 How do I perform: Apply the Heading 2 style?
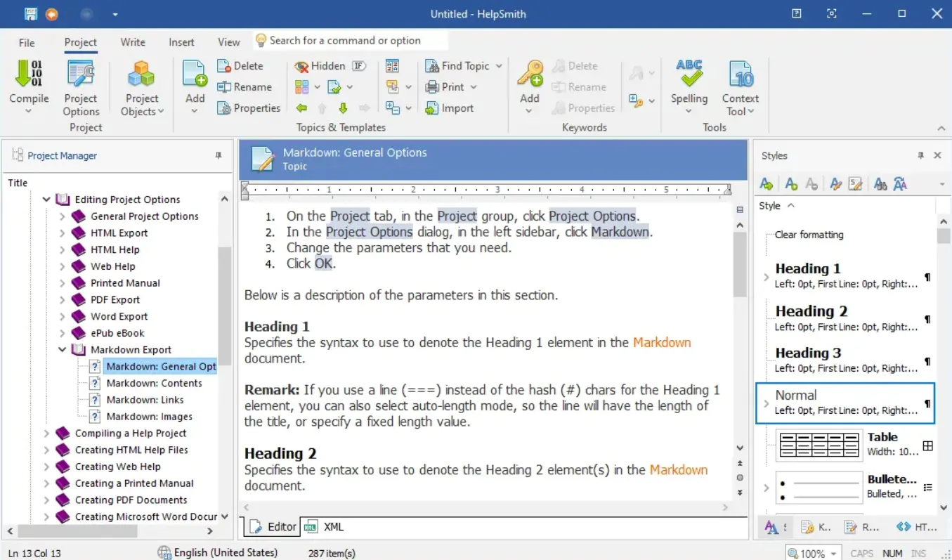click(846, 318)
